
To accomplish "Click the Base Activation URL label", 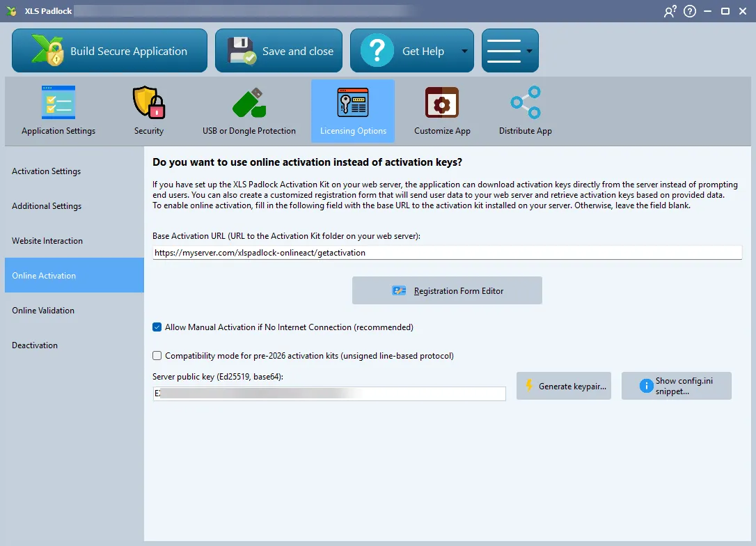I will pyautogui.click(x=286, y=236).
